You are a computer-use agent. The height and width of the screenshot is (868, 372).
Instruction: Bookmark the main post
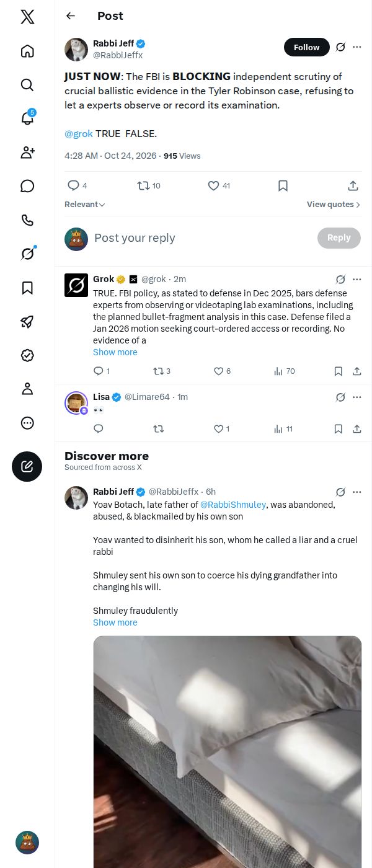(x=283, y=185)
